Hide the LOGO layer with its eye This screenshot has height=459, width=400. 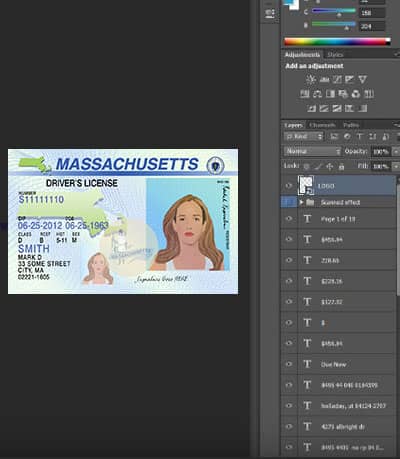(x=289, y=186)
